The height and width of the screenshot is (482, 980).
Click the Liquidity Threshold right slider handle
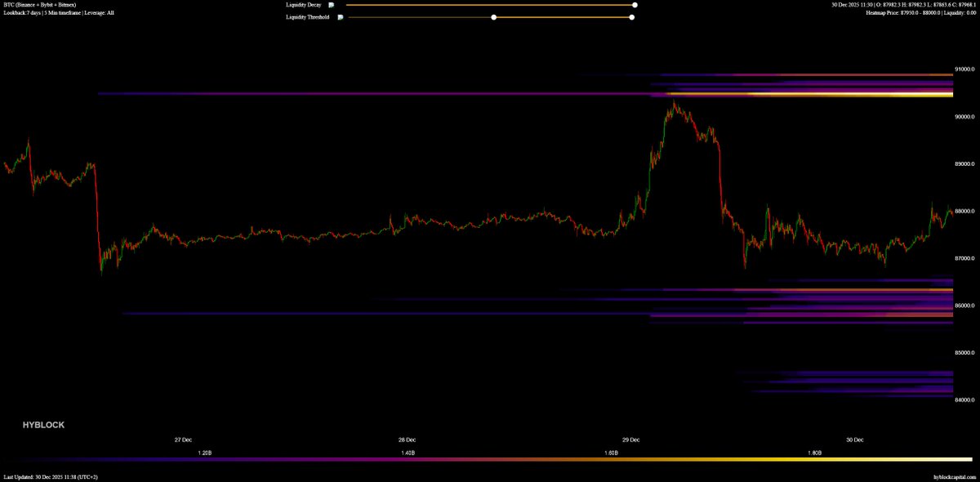point(631,16)
